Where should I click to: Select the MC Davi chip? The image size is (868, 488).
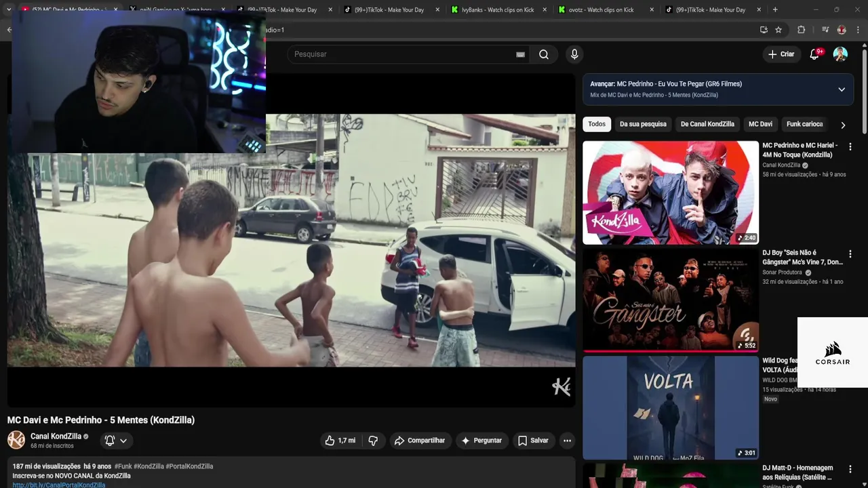coord(760,124)
